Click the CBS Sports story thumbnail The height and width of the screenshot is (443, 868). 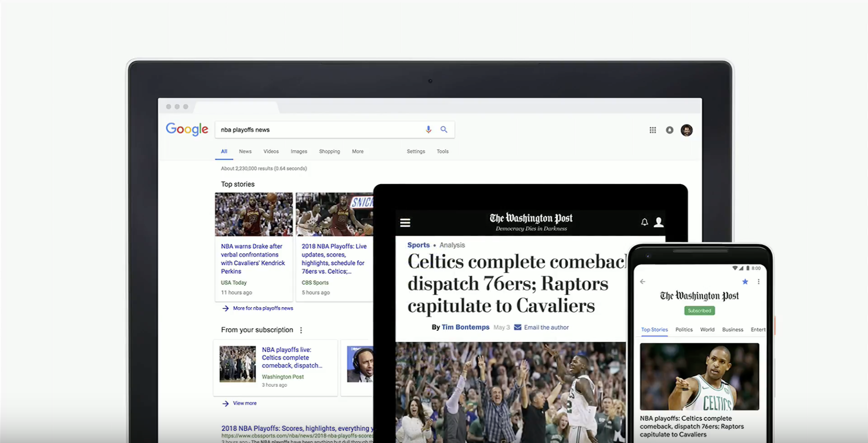[x=334, y=214]
